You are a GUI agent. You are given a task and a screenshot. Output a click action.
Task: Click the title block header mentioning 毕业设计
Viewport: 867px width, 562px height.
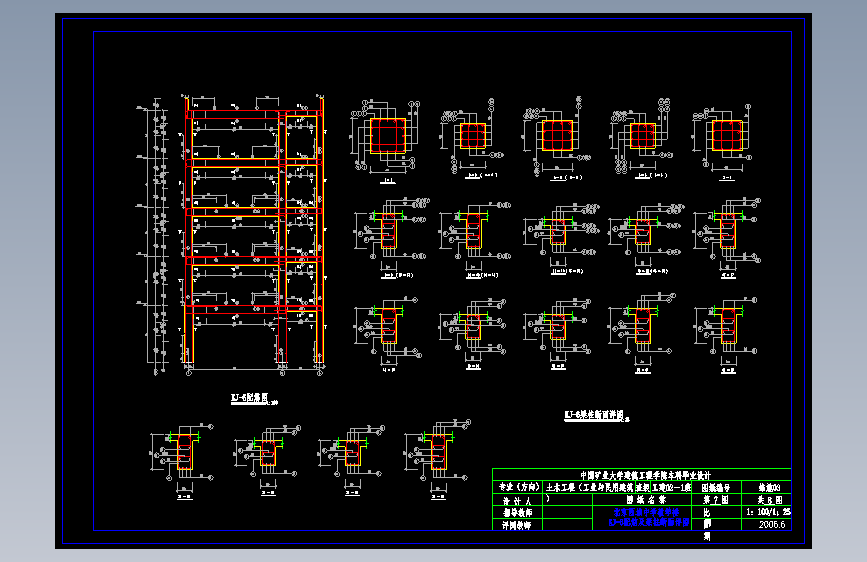(x=645, y=475)
